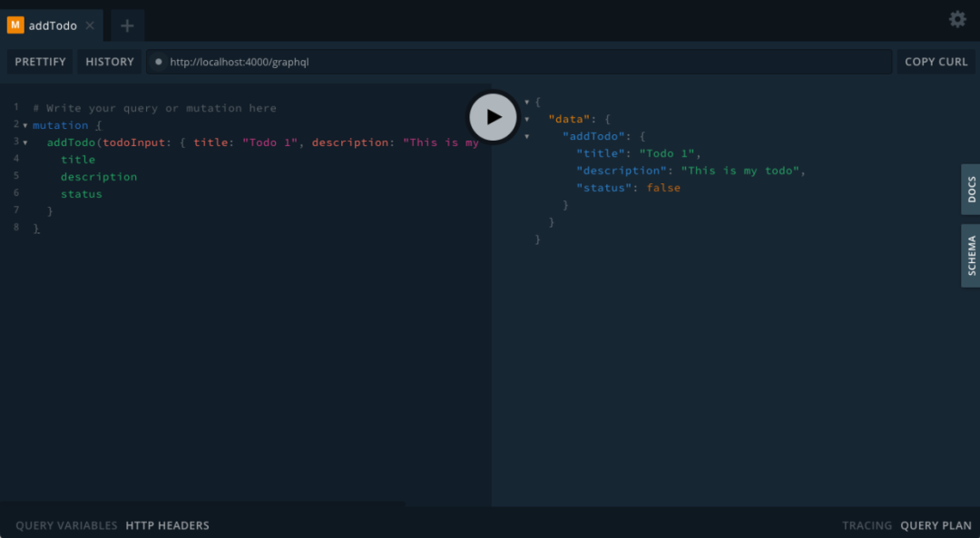Click response value "This is my todo"

click(740, 171)
